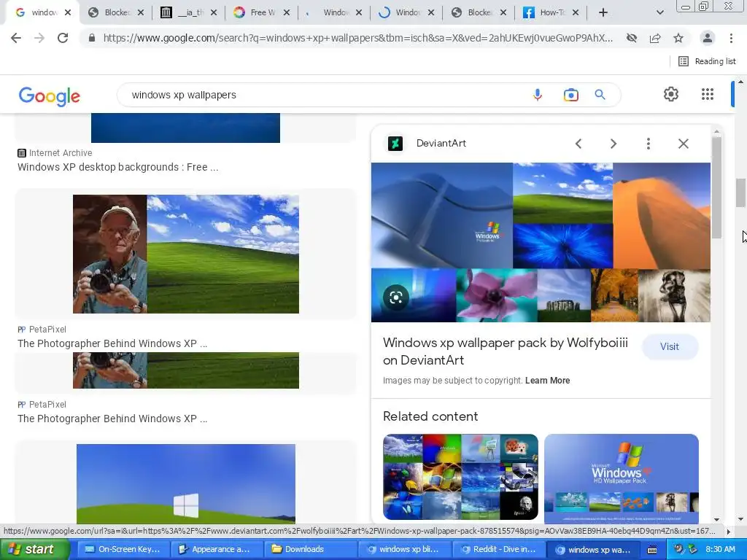
Task: Click the second 'The Photographer Behind Windows XP' title
Action: point(112,419)
